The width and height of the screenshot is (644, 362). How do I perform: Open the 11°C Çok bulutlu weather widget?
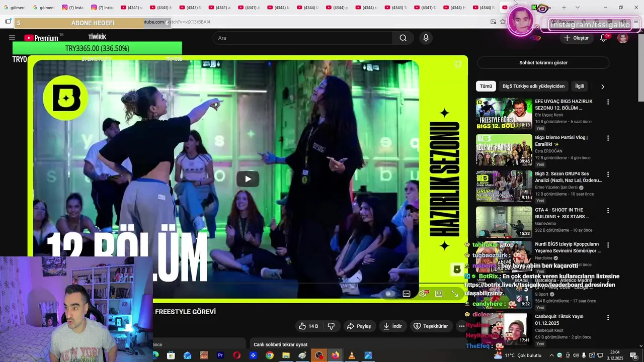[518, 355]
